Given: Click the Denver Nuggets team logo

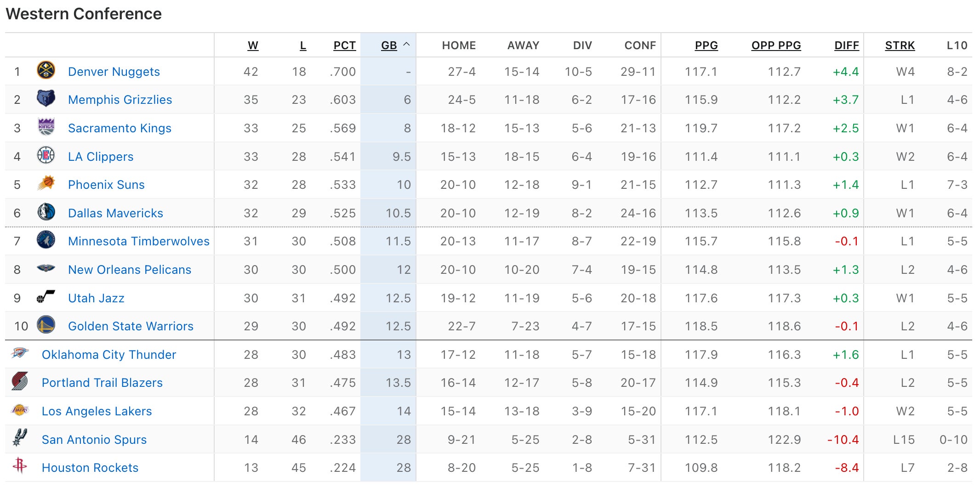Looking at the screenshot, I should [46, 71].
